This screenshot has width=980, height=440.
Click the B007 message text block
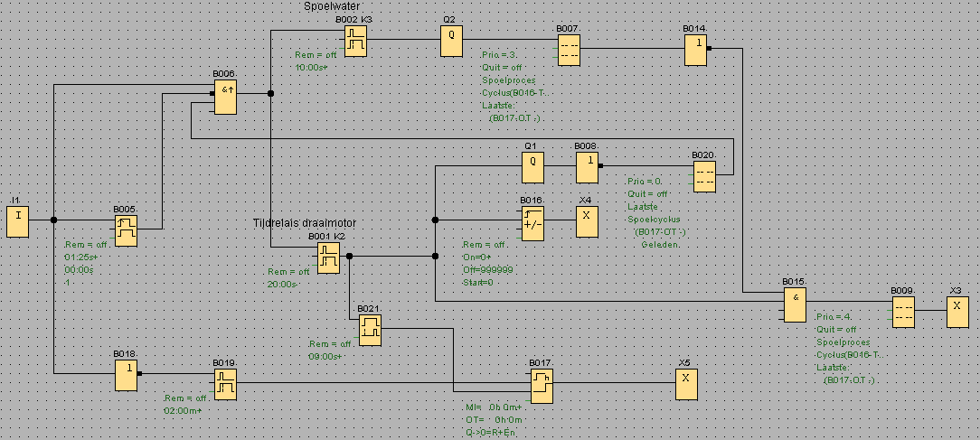(x=568, y=51)
